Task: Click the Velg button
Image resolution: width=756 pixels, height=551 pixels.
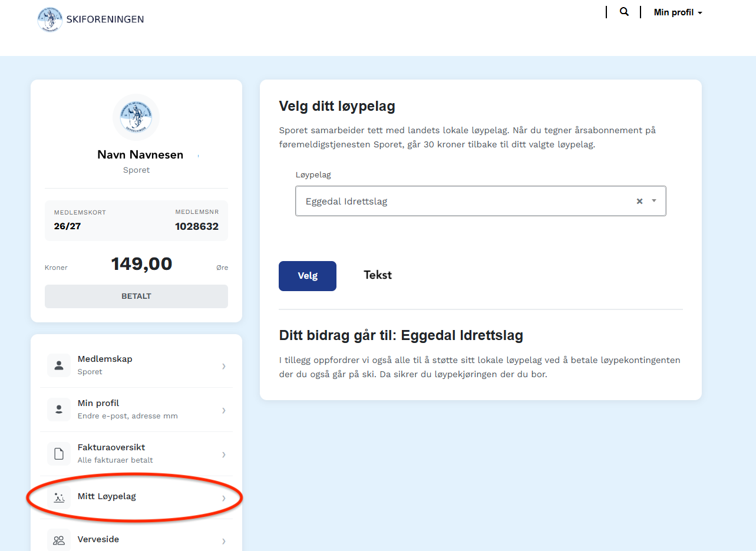Action: click(x=307, y=276)
